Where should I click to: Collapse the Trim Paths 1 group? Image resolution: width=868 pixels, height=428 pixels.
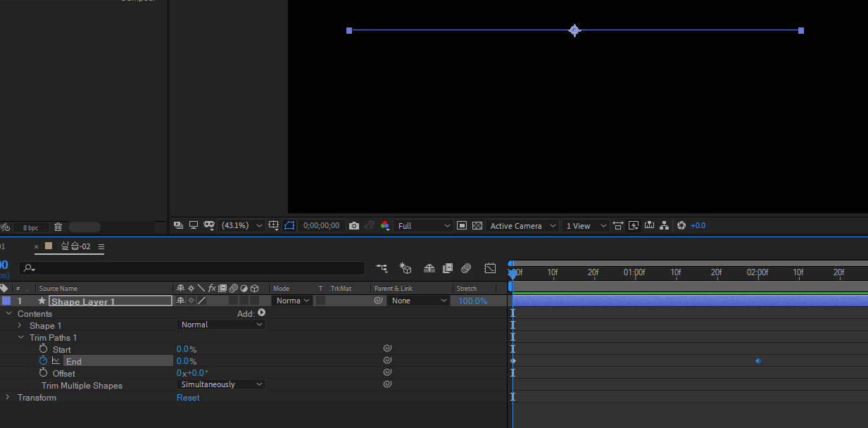(x=21, y=337)
